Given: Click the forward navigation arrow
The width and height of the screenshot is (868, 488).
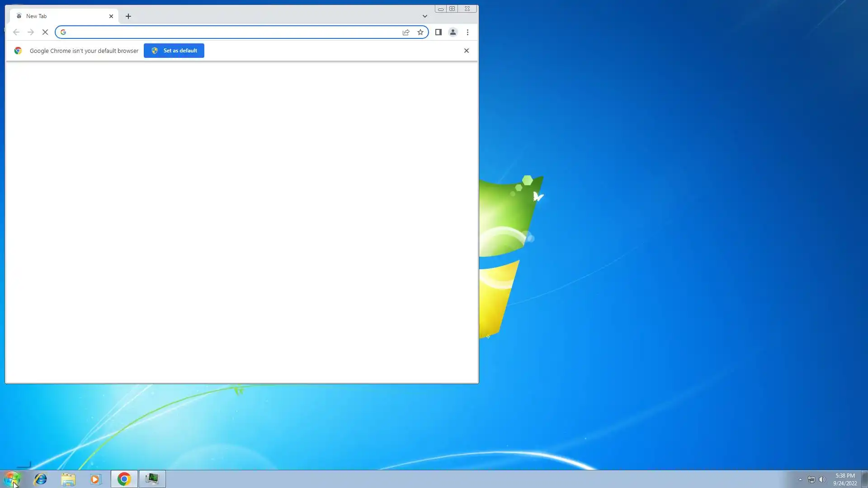Looking at the screenshot, I should pos(31,32).
